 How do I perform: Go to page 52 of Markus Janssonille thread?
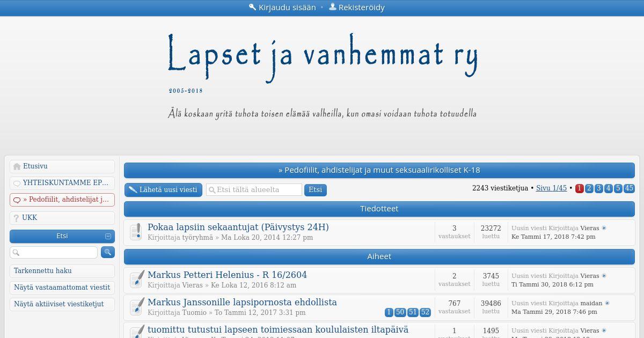(425, 312)
